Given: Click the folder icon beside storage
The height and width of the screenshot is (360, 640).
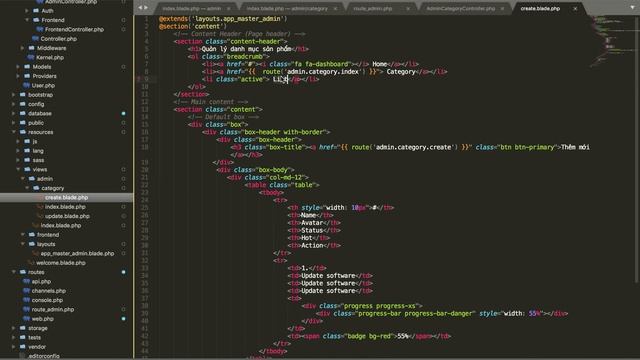Looking at the screenshot, I should click(23, 328).
